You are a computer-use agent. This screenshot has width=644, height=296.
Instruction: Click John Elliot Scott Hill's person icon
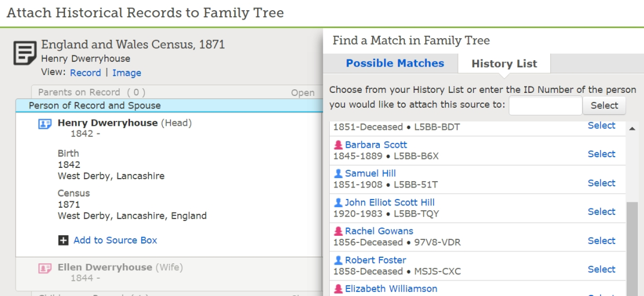[338, 202]
